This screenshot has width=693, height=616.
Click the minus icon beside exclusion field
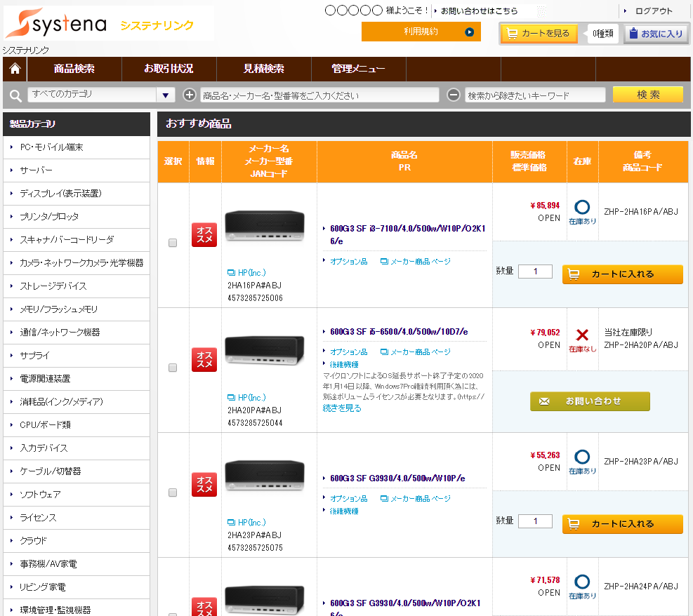tap(454, 95)
